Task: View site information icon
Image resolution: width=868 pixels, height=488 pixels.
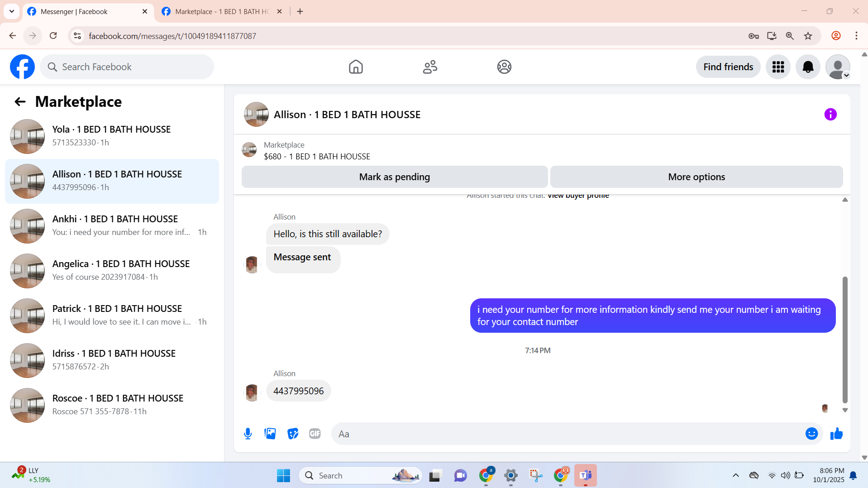Action: click(x=77, y=36)
